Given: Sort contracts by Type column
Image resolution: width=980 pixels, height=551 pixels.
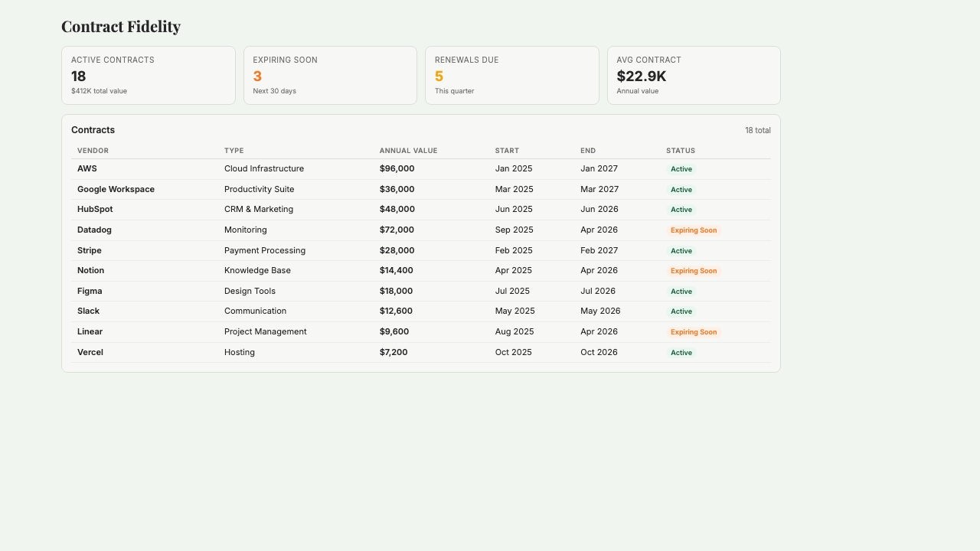Looking at the screenshot, I should (x=234, y=151).
